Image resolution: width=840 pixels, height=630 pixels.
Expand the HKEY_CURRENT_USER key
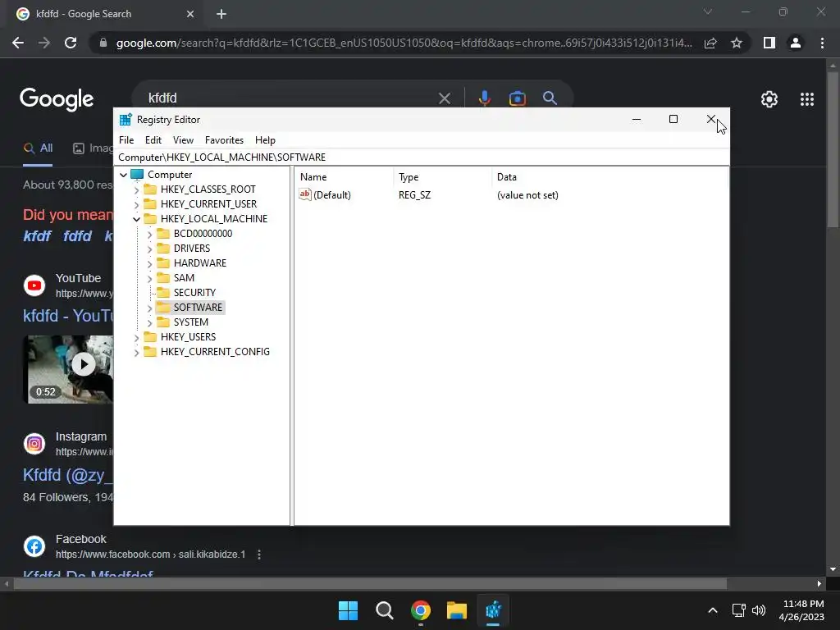pos(136,204)
